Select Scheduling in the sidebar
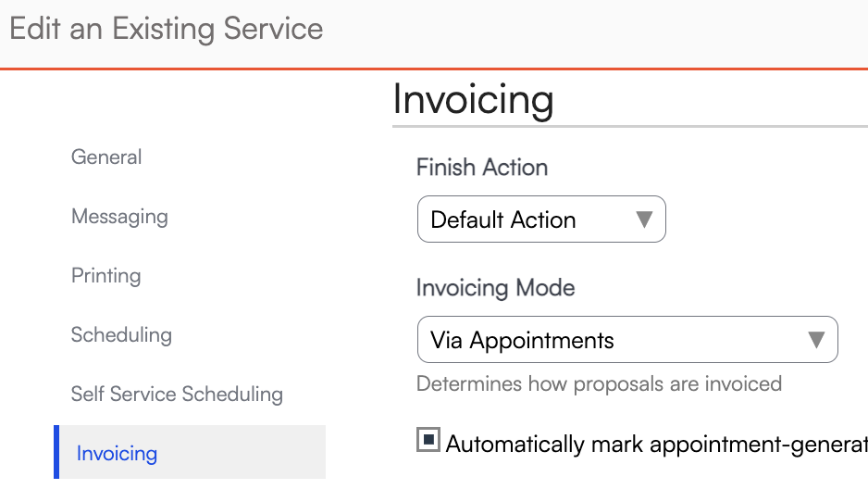Screen dimensions: 868x489 [x=121, y=335]
